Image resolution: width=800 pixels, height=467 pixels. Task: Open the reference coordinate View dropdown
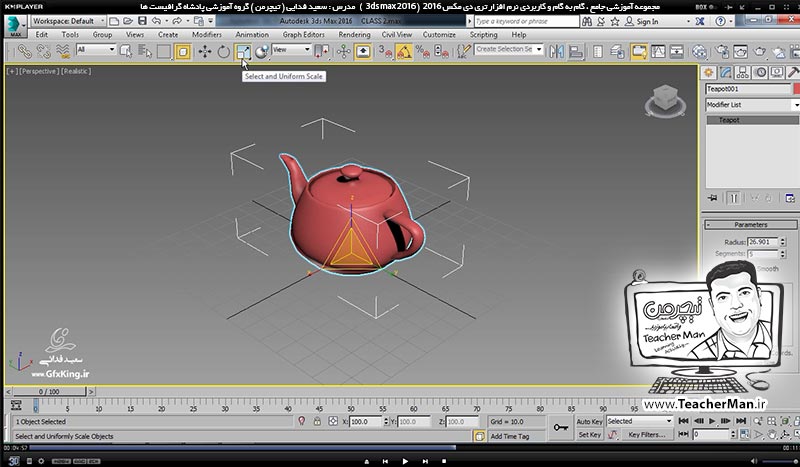pyautogui.click(x=291, y=50)
